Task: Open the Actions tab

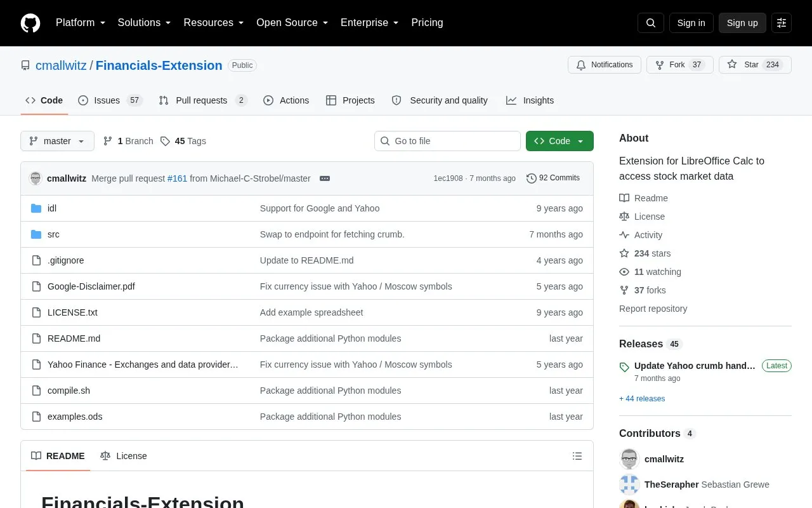Action: coord(286,100)
